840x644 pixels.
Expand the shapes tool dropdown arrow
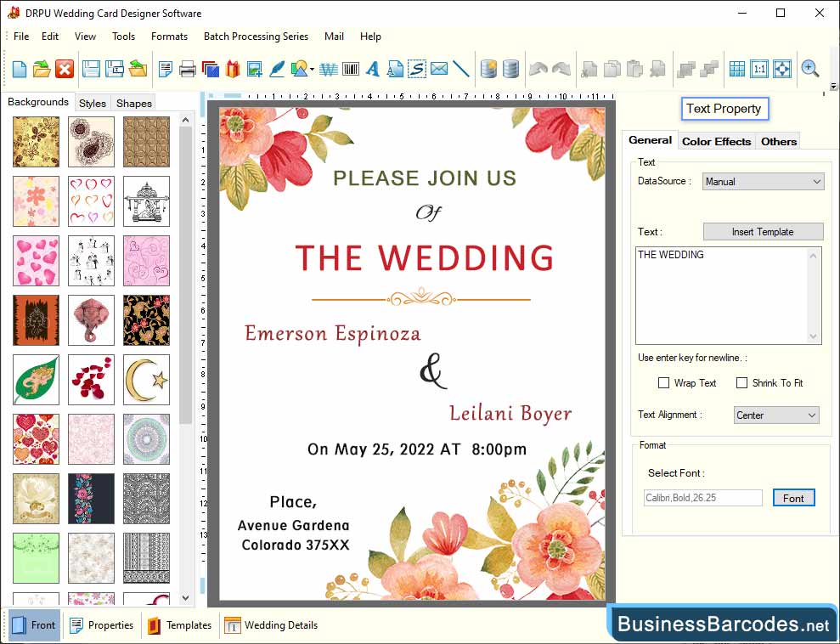[312, 69]
